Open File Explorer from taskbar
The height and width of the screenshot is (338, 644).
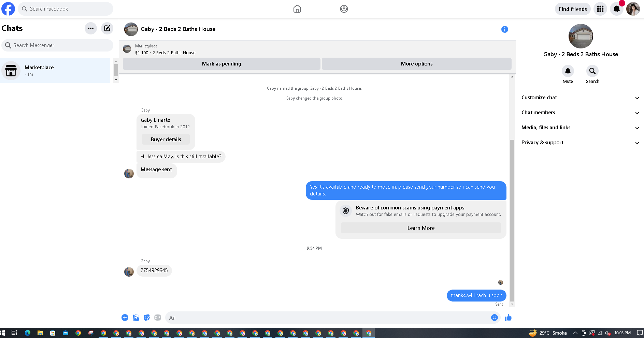point(40,333)
